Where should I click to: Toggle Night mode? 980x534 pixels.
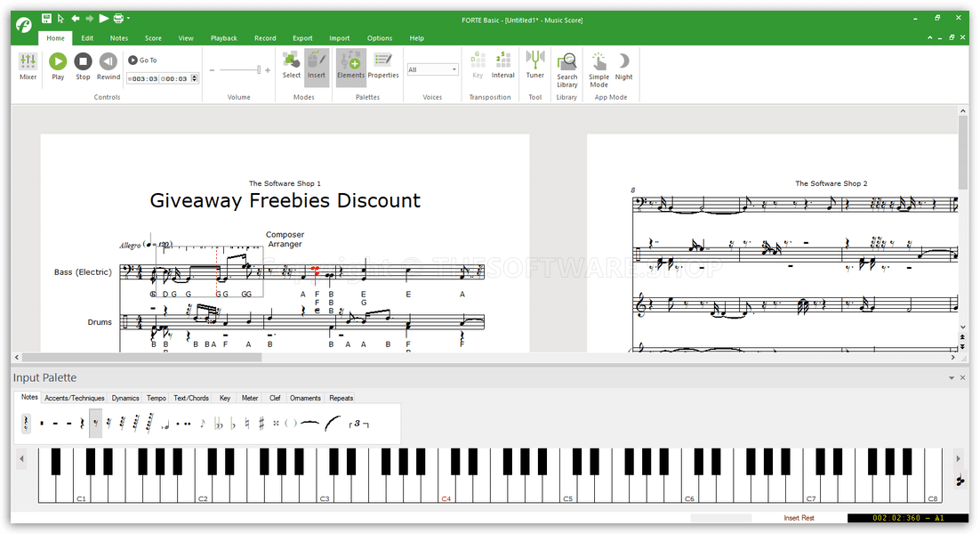tap(624, 65)
